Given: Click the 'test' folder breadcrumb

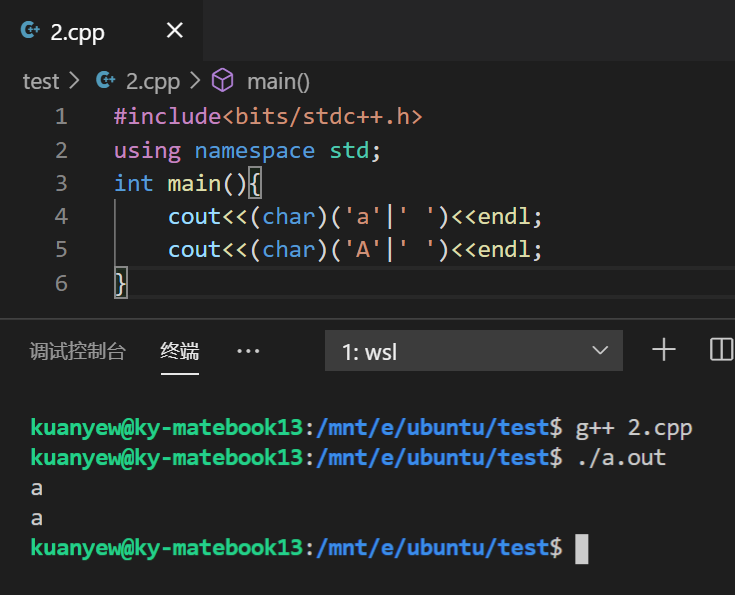Looking at the screenshot, I should [x=41, y=81].
